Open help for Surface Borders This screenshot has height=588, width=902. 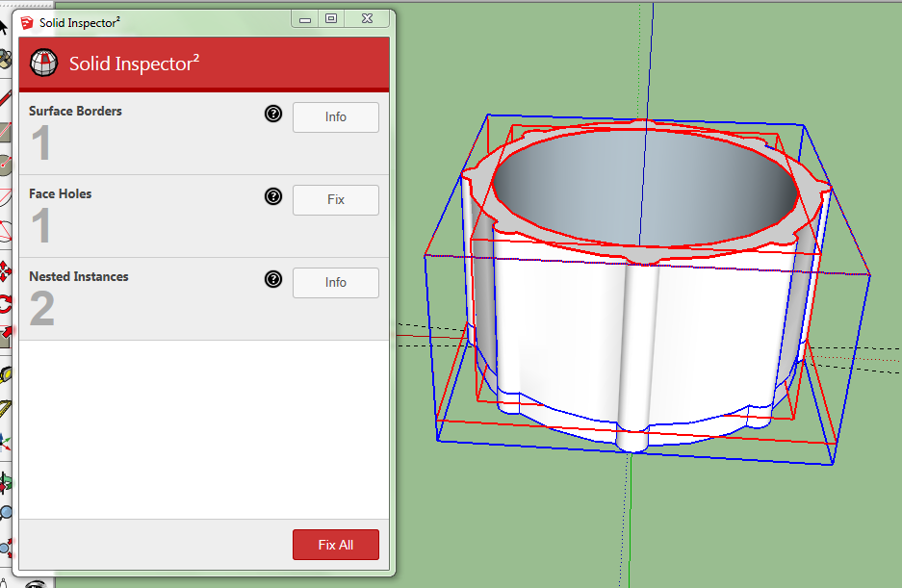(273, 114)
